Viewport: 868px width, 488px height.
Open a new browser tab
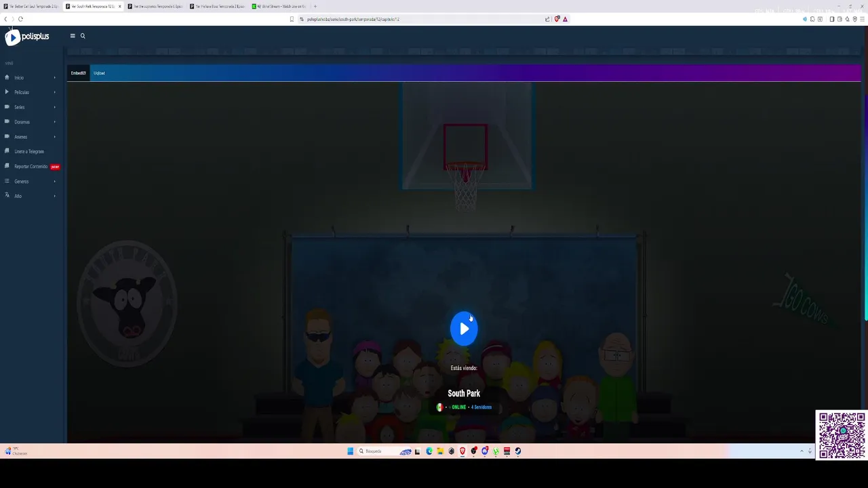315,6
